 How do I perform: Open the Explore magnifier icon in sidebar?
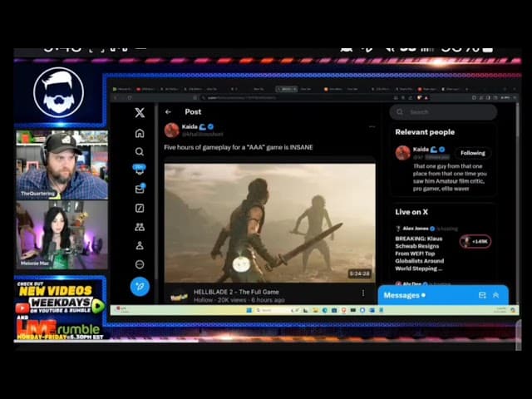click(140, 151)
